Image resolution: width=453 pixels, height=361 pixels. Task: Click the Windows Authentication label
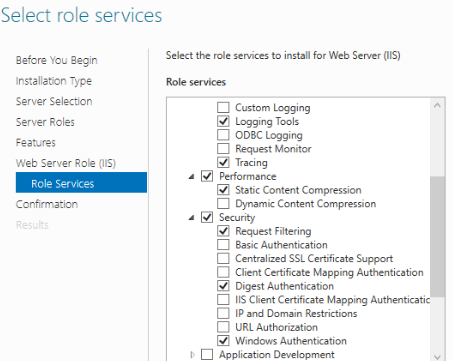tap(291, 341)
